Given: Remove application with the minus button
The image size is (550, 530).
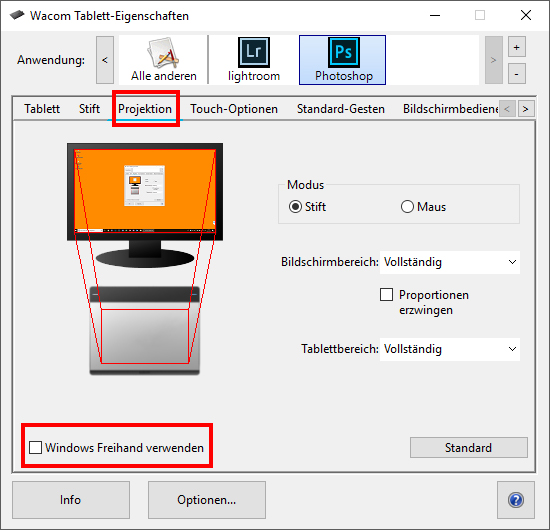Looking at the screenshot, I should point(517,74).
